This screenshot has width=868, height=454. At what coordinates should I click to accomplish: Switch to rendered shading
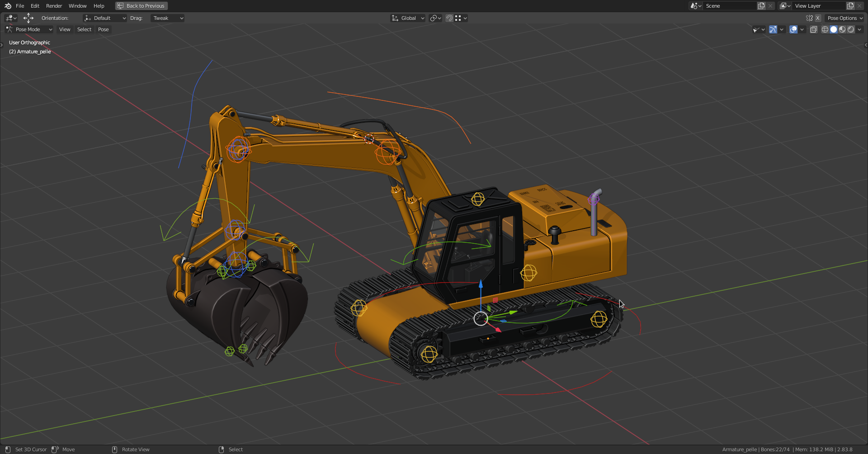pyautogui.click(x=851, y=29)
